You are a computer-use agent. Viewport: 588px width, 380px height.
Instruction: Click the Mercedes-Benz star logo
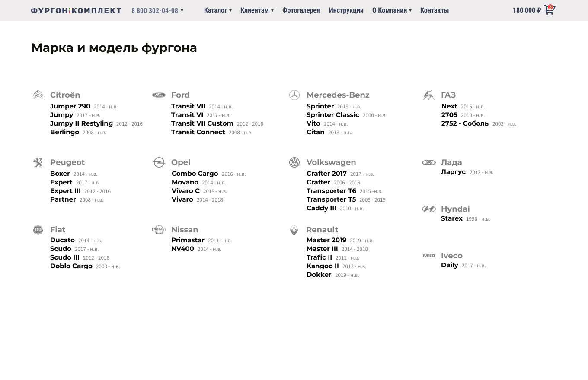click(x=294, y=95)
